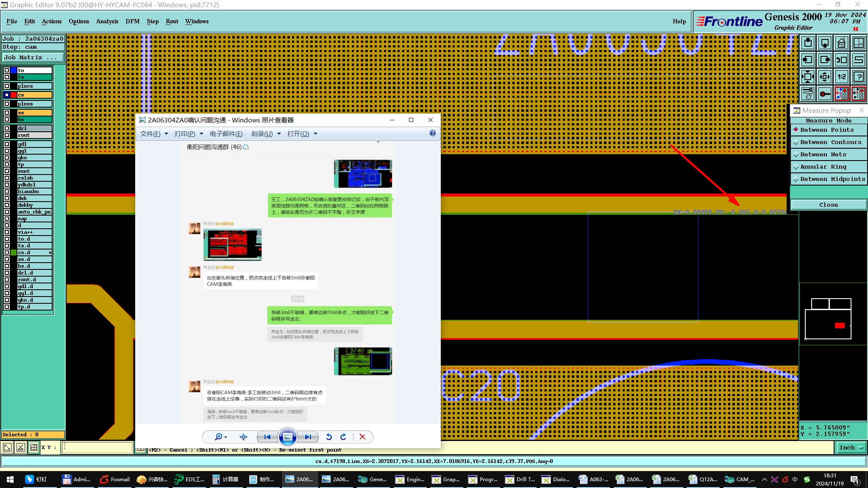The width and height of the screenshot is (868, 488).
Task: Click the pan left arrow icon
Action: coord(807,60)
